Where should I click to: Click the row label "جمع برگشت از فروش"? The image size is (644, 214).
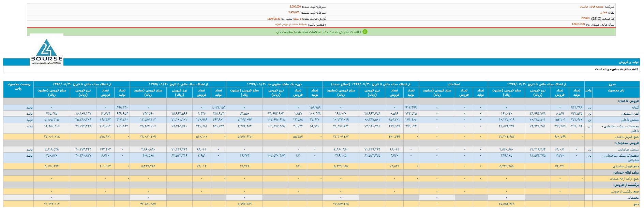click(x=625, y=191)
